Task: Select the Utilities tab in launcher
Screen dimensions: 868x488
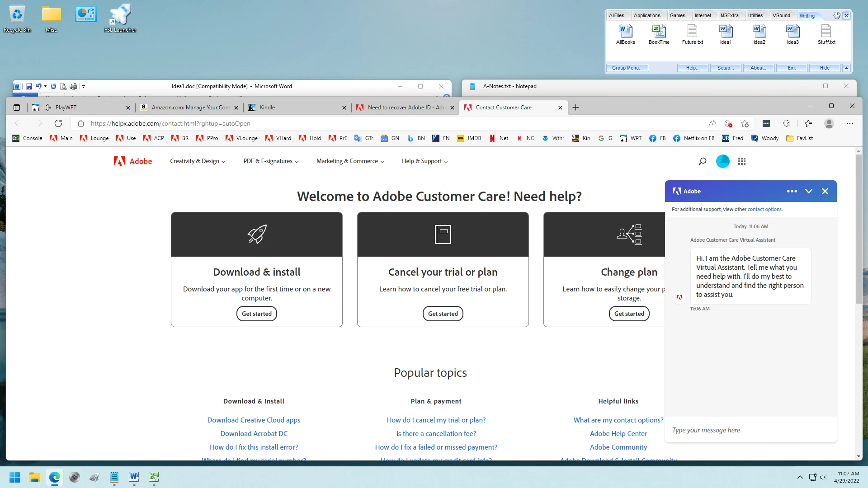Action: coord(755,15)
